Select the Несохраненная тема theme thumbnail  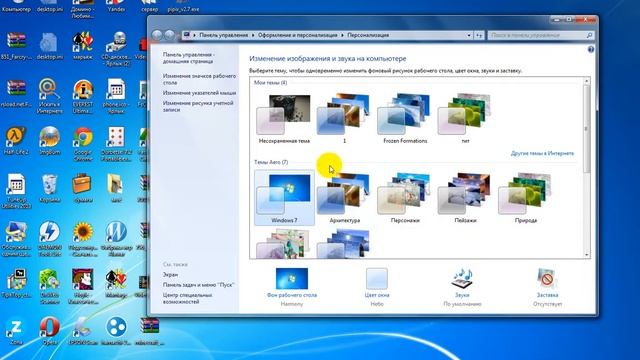284,118
